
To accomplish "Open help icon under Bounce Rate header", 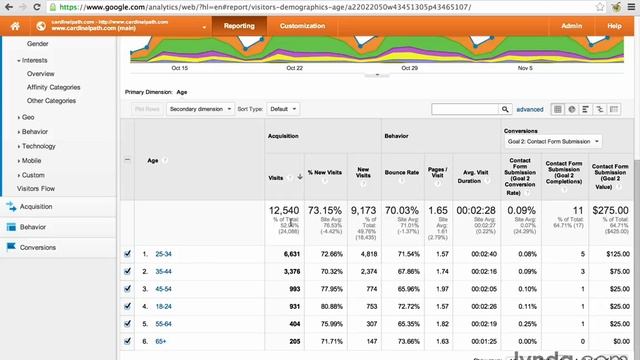I will click(x=402, y=180).
